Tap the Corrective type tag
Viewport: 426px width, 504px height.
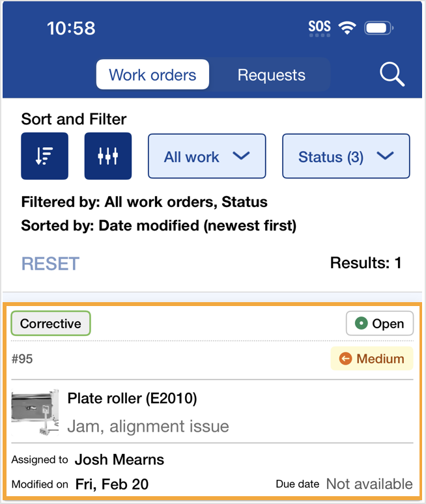click(51, 324)
